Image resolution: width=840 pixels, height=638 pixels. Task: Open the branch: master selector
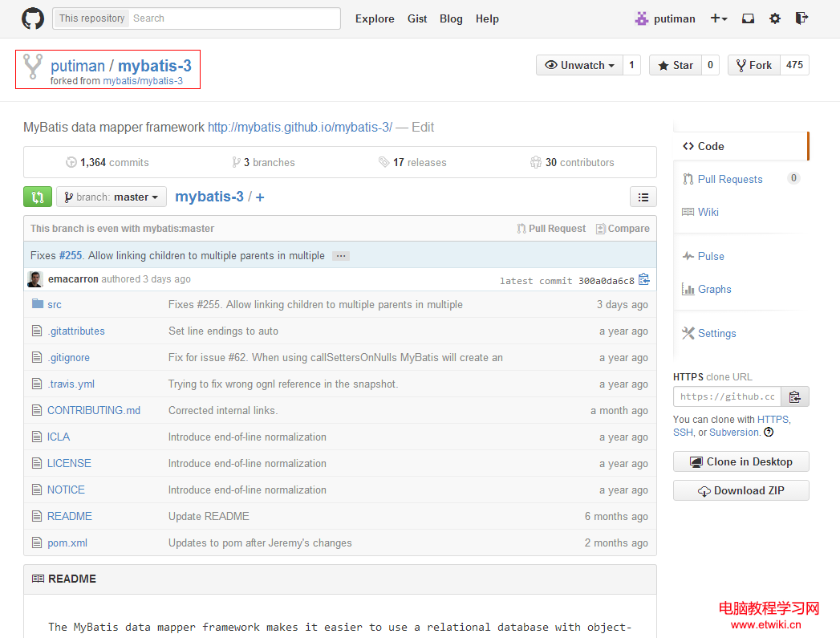pos(112,197)
